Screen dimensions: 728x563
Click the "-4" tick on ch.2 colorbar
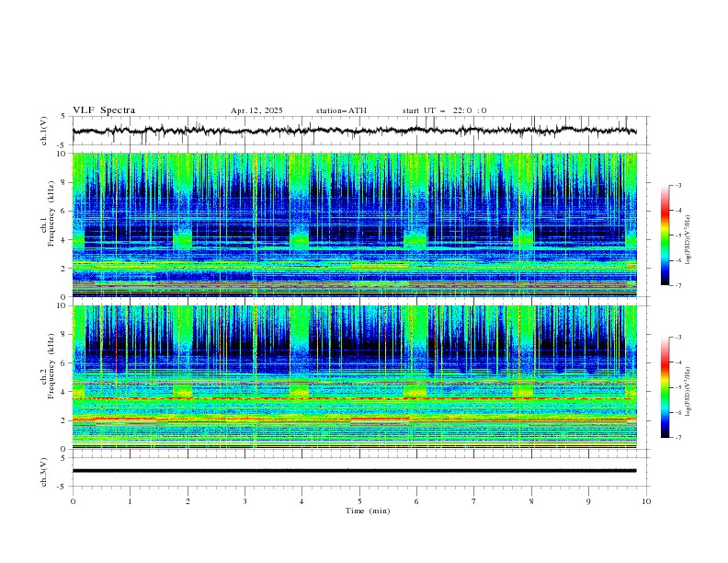coord(677,362)
